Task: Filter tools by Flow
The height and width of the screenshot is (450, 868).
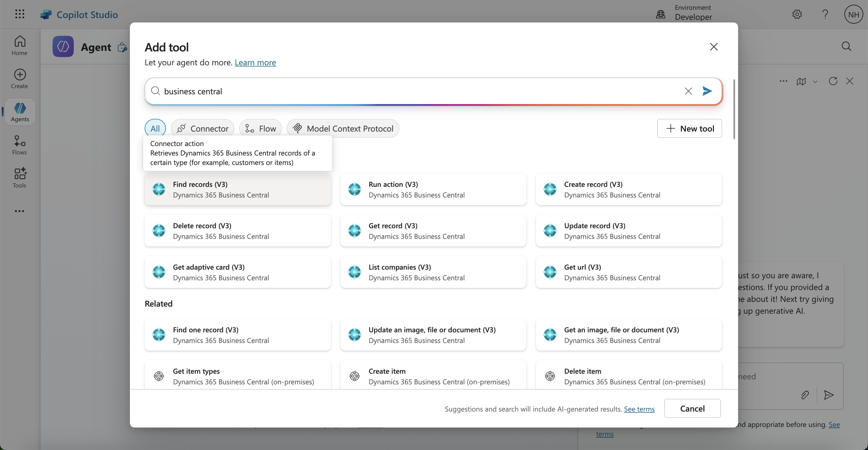Action: 260,129
